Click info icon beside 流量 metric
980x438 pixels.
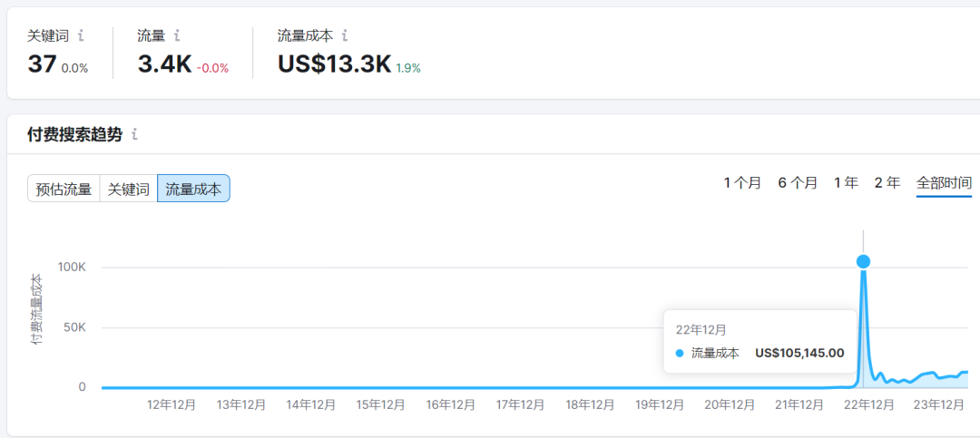coord(177,36)
